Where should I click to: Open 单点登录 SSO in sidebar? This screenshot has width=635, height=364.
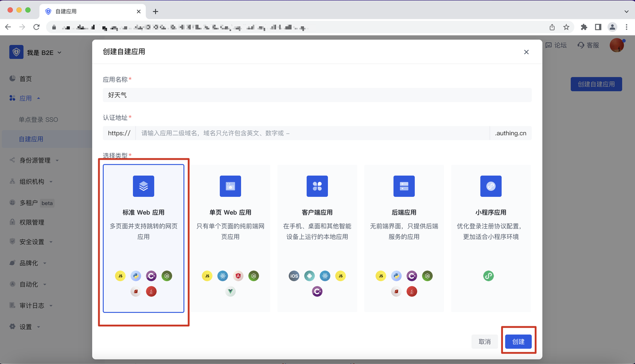tap(38, 120)
